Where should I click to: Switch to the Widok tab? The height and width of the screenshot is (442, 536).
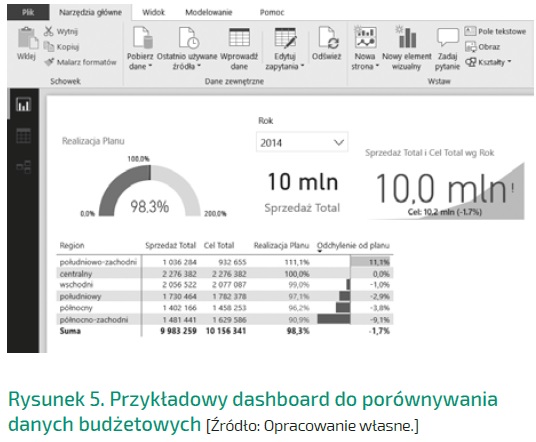153,12
